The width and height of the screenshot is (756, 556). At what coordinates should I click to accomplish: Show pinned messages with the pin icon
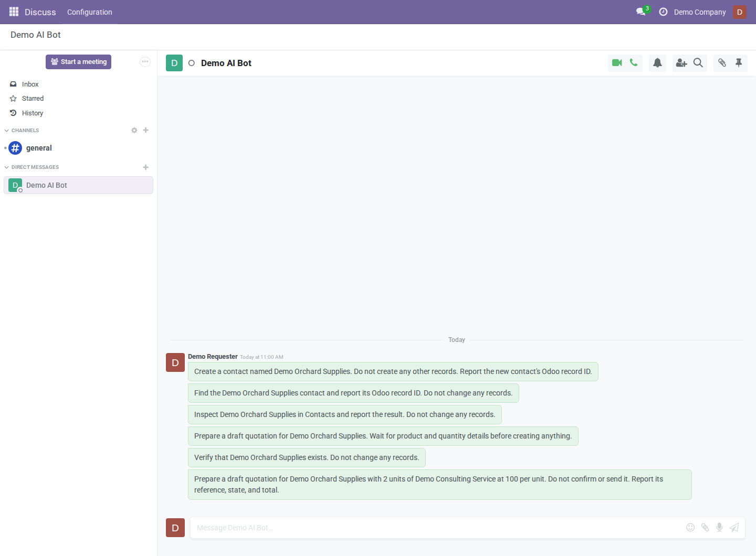point(739,63)
